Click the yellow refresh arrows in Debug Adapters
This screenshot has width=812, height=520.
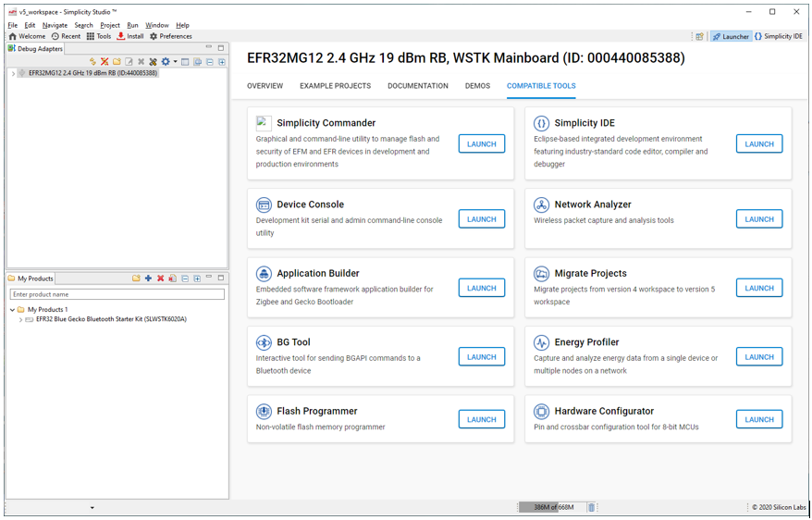(92, 62)
